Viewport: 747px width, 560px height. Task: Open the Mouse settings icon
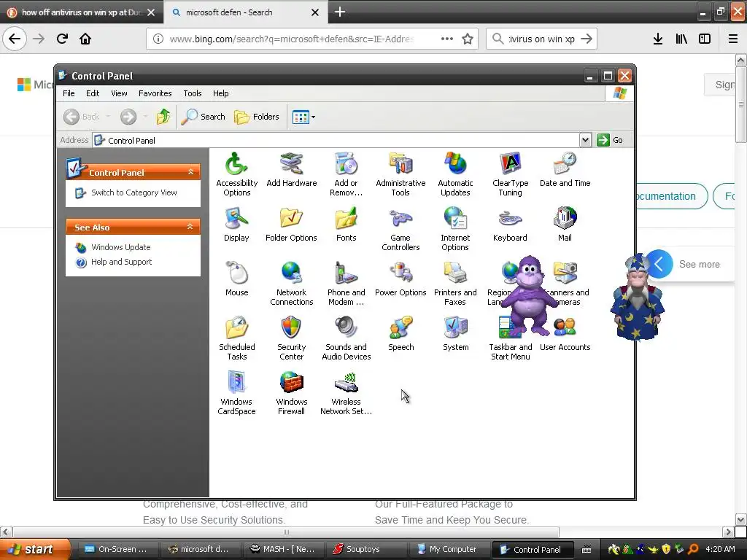click(237, 279)
